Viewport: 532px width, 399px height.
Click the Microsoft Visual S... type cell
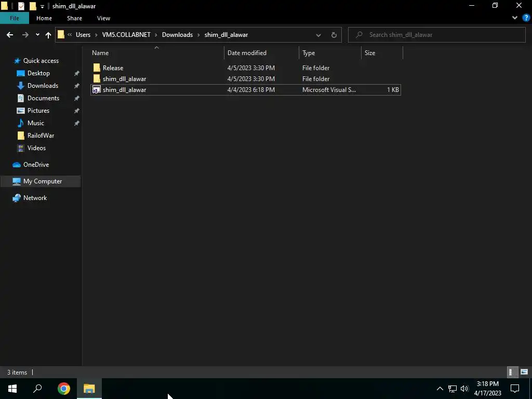pyautogui.click(x=329, y=89)
